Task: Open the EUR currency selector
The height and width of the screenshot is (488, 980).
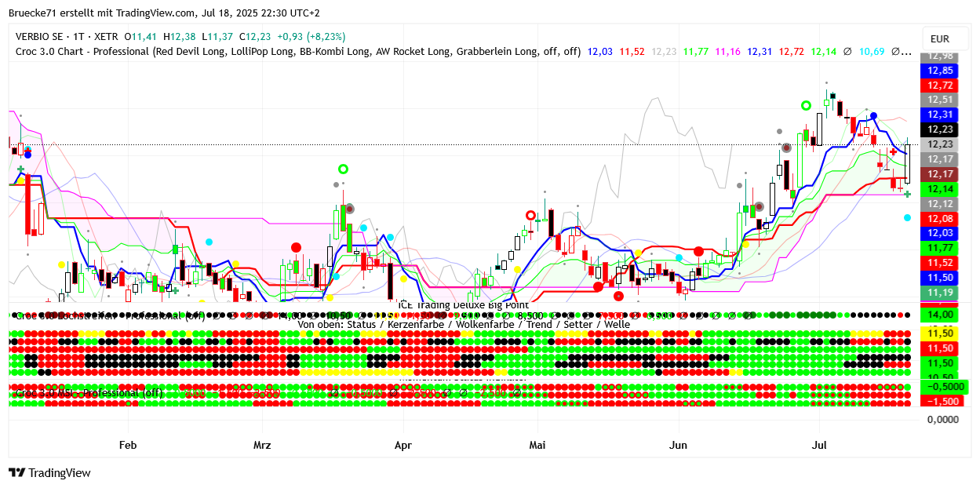Action: 939,39
